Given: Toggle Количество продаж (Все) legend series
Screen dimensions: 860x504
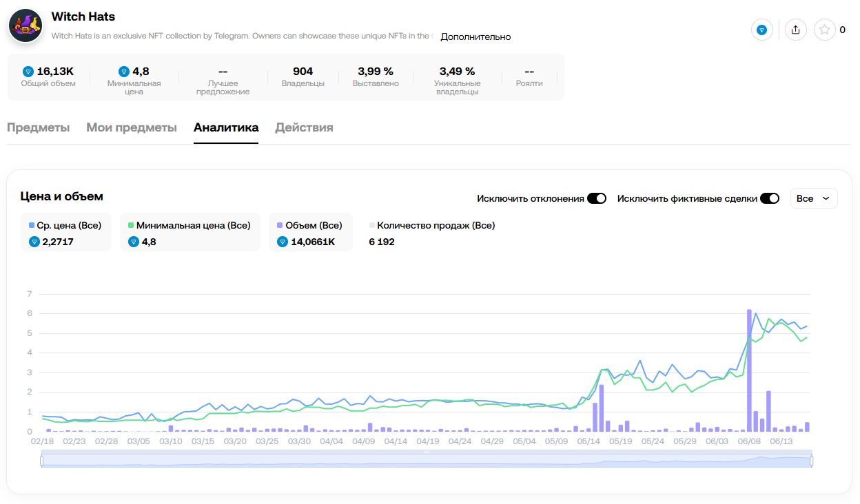Looking at the screenshot, I should point(432,225).
